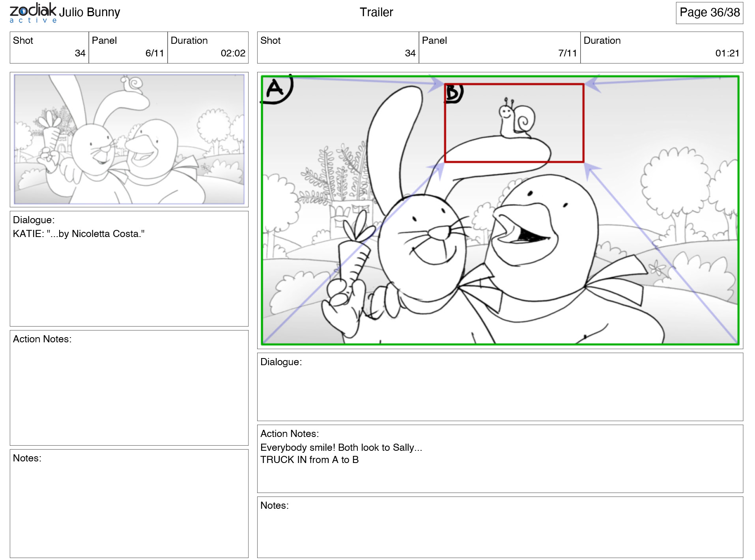Open the panel 7/11 storyboard image
Viewport: 755px width, 560px height.
click(500, 210)
